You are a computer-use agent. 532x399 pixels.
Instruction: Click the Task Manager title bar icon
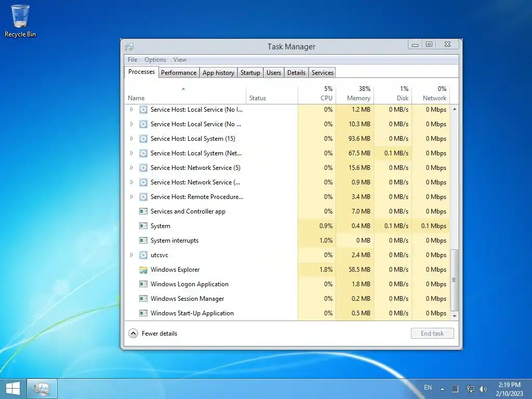pos(129,47)
